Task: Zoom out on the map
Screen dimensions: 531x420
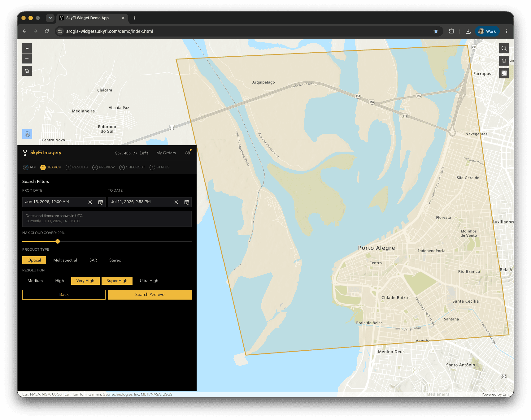Action: pos(27,58)
